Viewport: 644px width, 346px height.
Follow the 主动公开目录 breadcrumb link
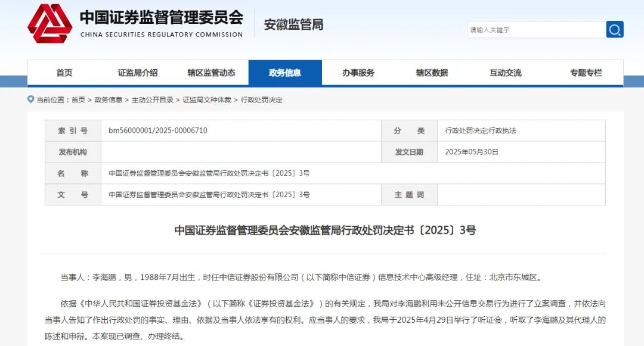pyautogui.click(x=153, y=99)
